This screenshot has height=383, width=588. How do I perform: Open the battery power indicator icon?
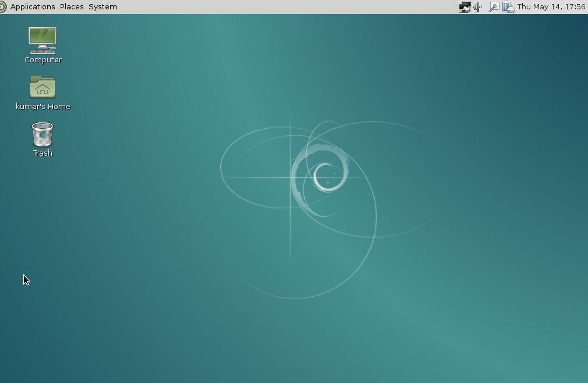coord(508,7)
